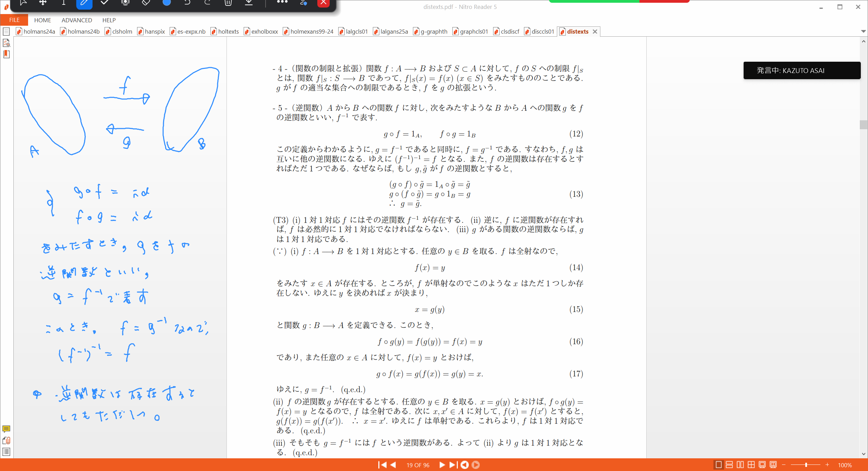Select the blue pen drawing tool

tap(84, 3)
